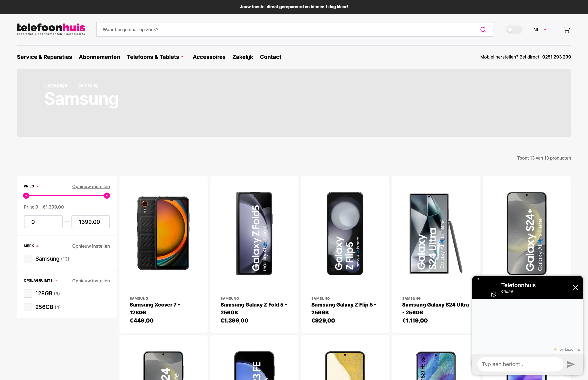Click the Leadinfo lightning icon
The width and height of the screenshot is (588, 380).
(556, 349)
